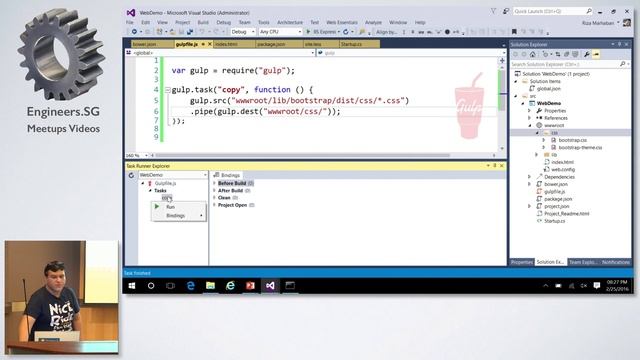
Task: Collapse the Gulpfile.js node in Task Runner
Action: coord(143,184)
